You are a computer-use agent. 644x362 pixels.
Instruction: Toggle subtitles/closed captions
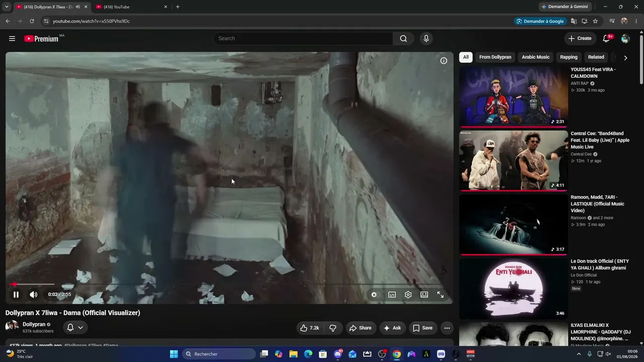click(x=392, y=295)
